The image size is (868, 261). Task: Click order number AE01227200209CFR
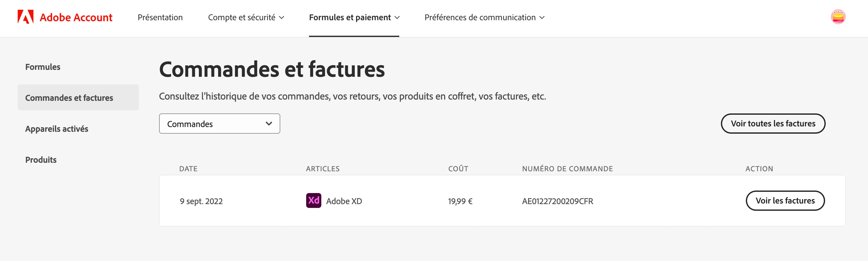point(557,201)
